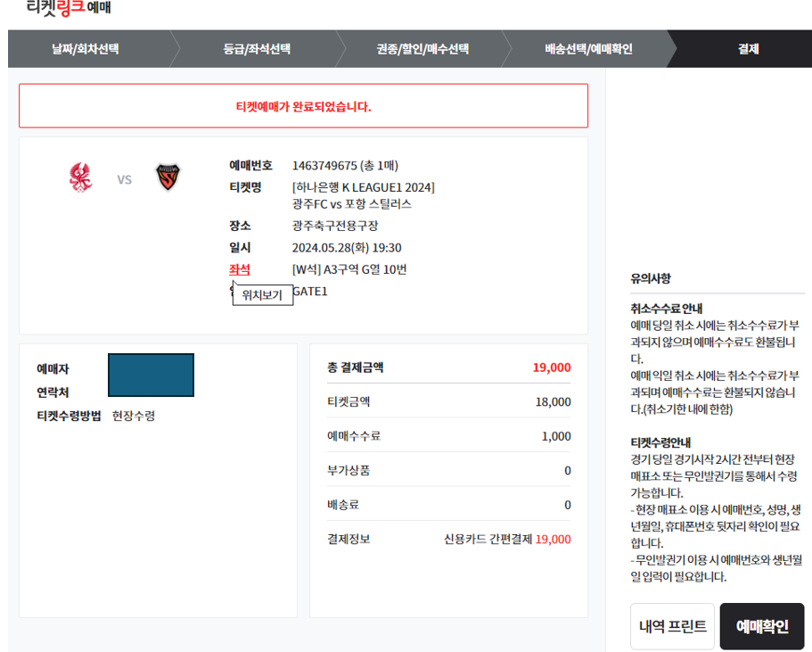Click the Gwangju FC phoenix team logo
Screen dimensions: 812x652
(81, 177)
